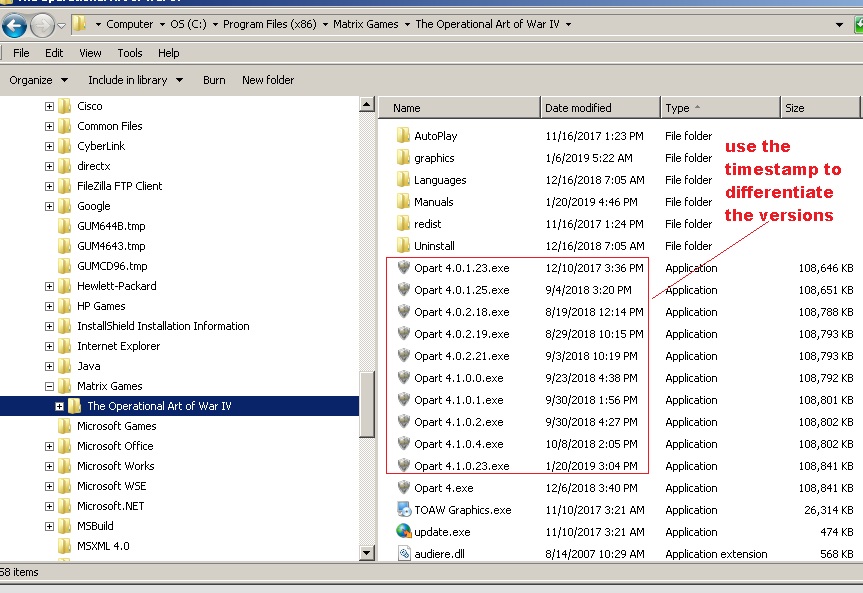Viewport: 863px width, 593px height.
Task: Click the audiere.dll file icon
Action: tap(404, 554)
